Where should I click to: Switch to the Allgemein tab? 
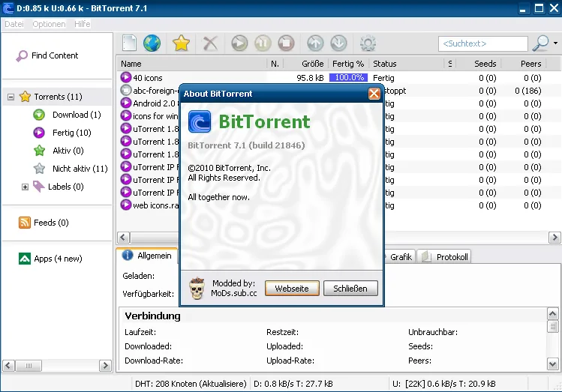click(147, 256)
